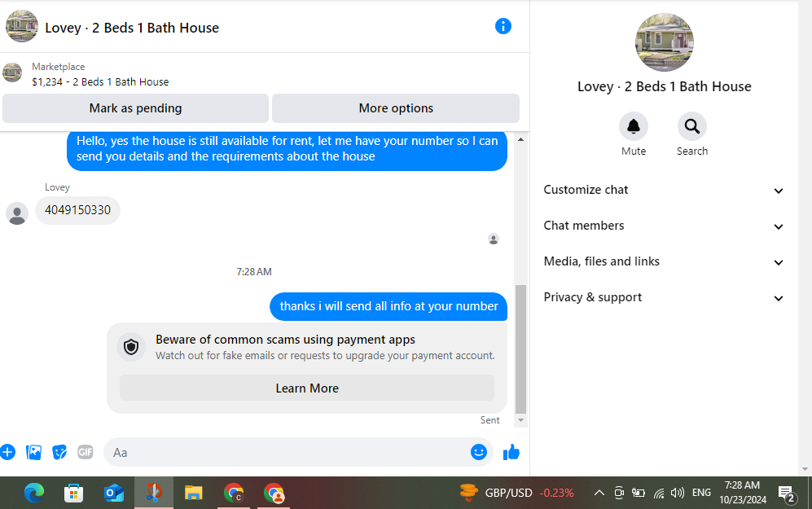Click the sidebar scrollbar down arrow
The height and width of the screenshot is (509, 812).
coord(804,469)
